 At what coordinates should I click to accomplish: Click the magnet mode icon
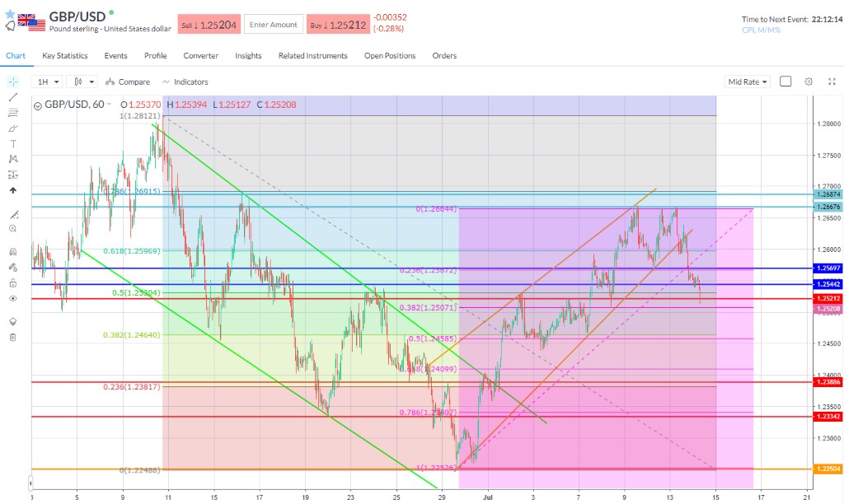[12, 252]
